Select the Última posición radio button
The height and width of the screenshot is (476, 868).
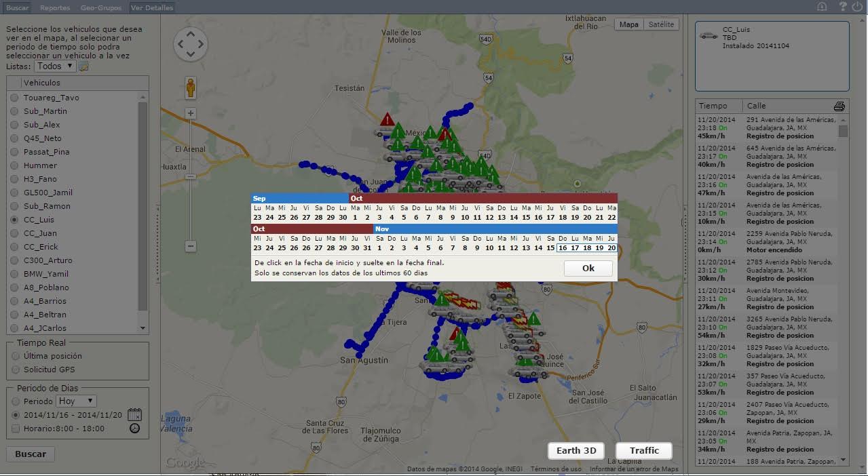15,356
